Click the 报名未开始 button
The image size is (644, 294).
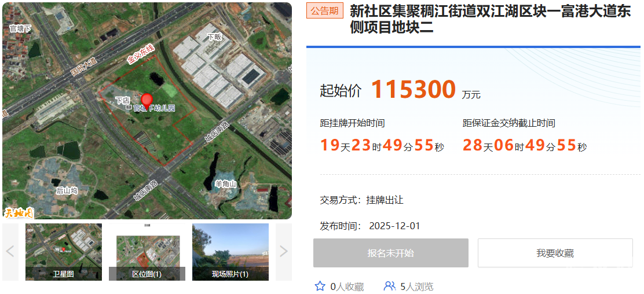pos(390,253)
